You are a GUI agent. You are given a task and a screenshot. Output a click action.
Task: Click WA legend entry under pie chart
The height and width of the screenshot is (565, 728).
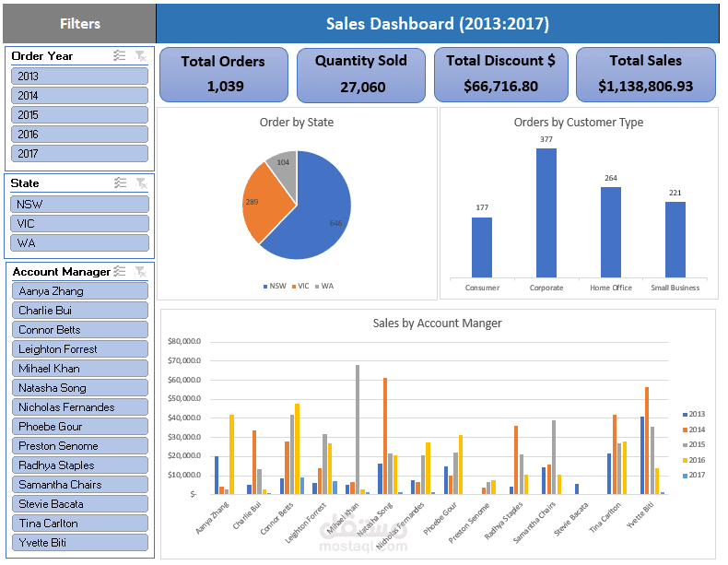[x=324, y=286]
